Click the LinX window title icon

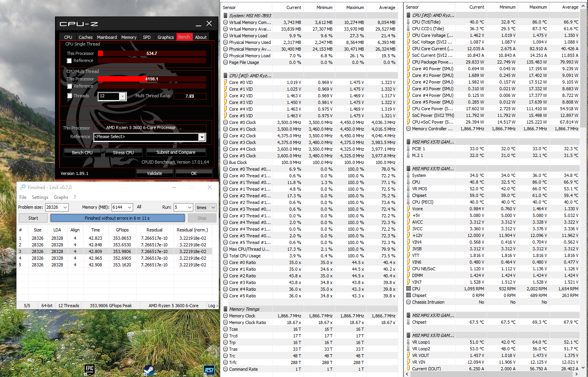(23, 187)
